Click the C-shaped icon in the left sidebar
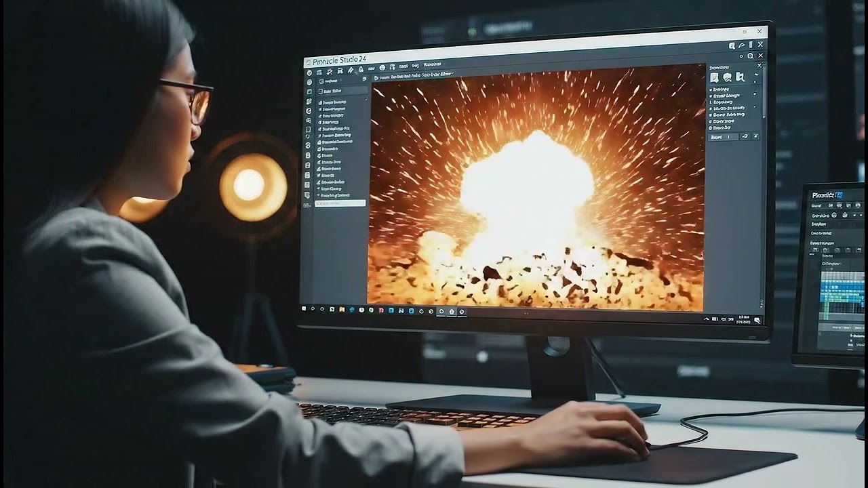The image size is (868, 488). 309,111
